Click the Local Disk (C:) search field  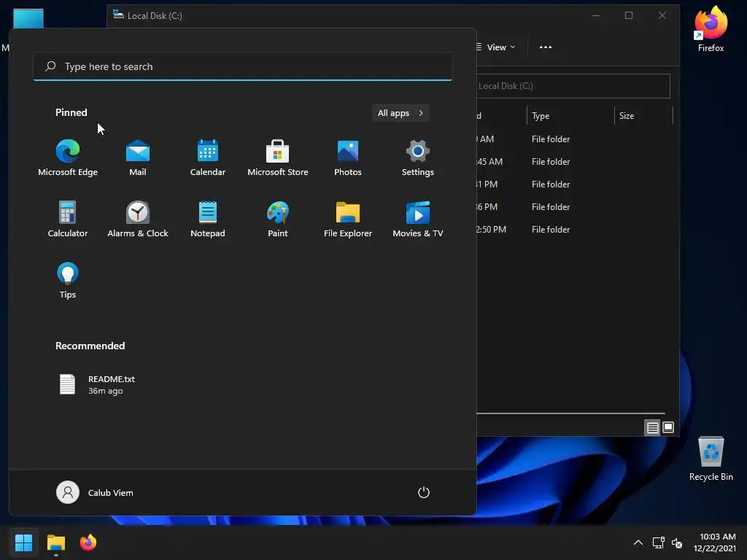pyautogui.click(x=573, y=86)
